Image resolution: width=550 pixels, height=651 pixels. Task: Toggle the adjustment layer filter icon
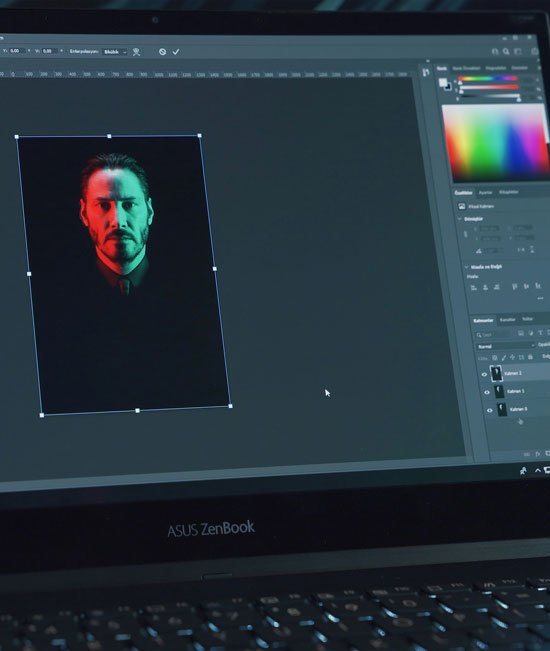(x=531, y=333)
